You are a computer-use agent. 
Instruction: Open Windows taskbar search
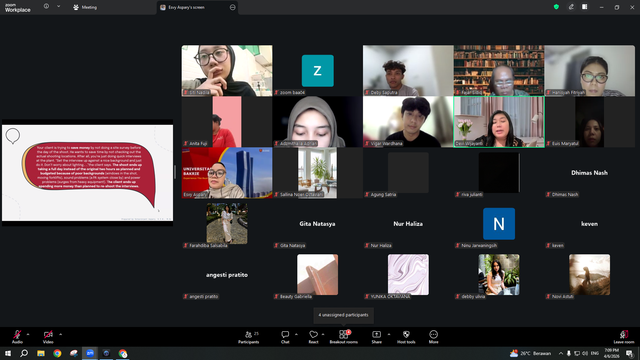tap(24, 353)
